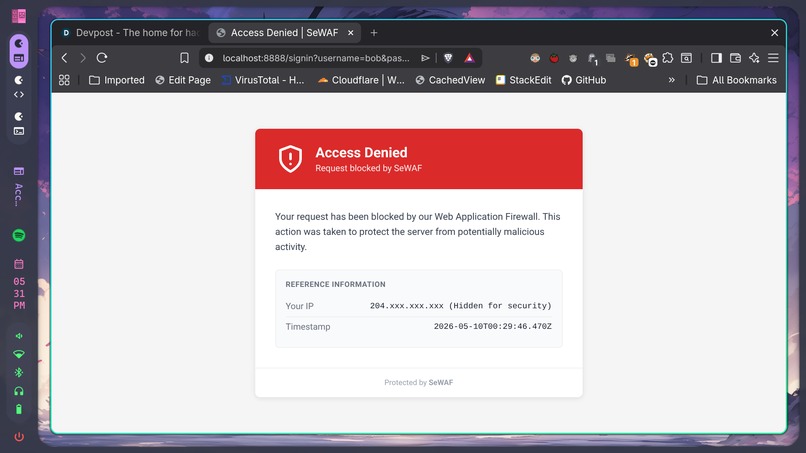Open the Spotify icon in the sidebar
This screenshot has height=453, width=806.
click(x=19, y=235)
